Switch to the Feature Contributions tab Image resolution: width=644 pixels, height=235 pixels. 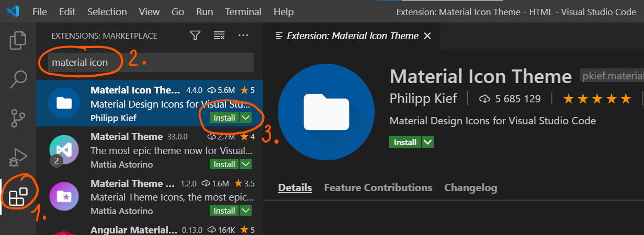point(378,187)
